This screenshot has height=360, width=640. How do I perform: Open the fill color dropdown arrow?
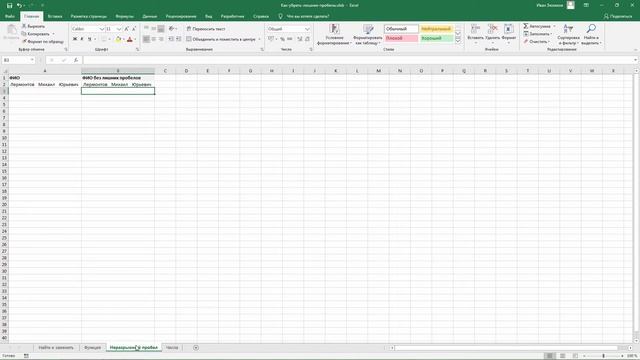coord(123,39)
